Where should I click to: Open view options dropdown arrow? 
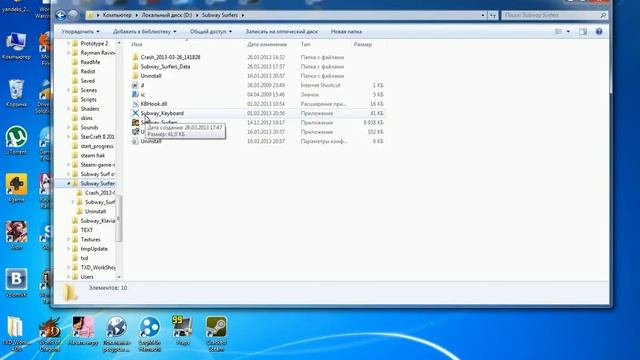click(568, 31)
